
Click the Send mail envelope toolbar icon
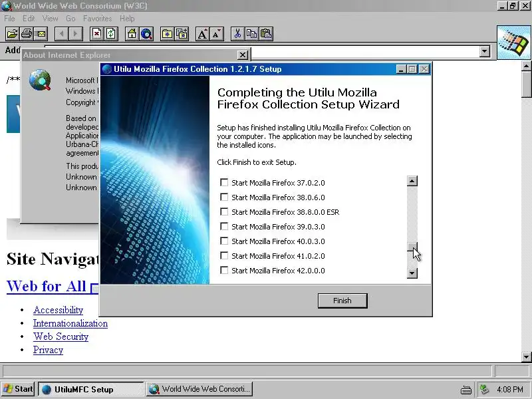41,34
